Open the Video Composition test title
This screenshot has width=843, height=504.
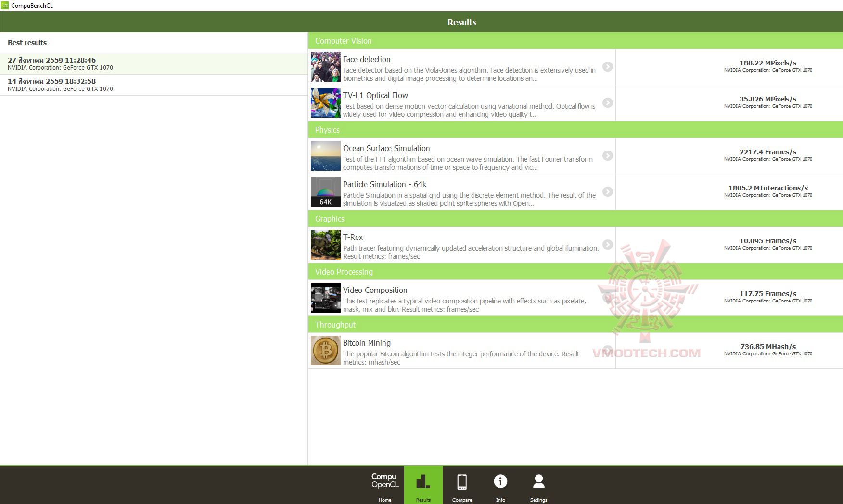(x=375, y=290)
